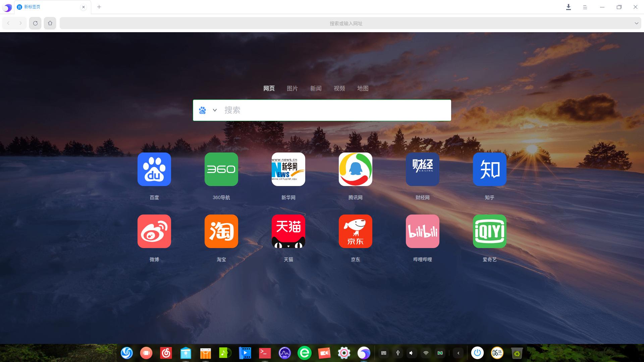Open the green e browser dock icon
This screenshot has height=362, width=644.
[304, 353]
